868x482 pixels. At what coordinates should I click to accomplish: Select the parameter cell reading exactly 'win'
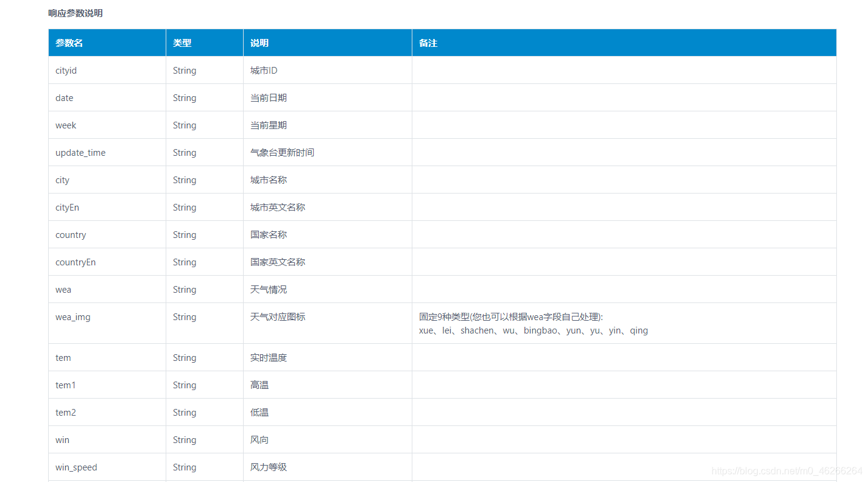point(107,439)
